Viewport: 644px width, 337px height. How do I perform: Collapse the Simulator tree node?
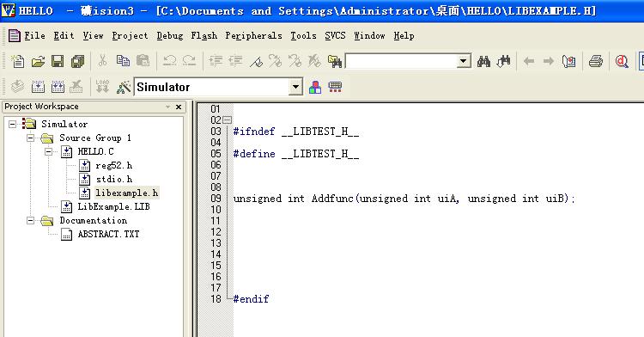point(13,124)
